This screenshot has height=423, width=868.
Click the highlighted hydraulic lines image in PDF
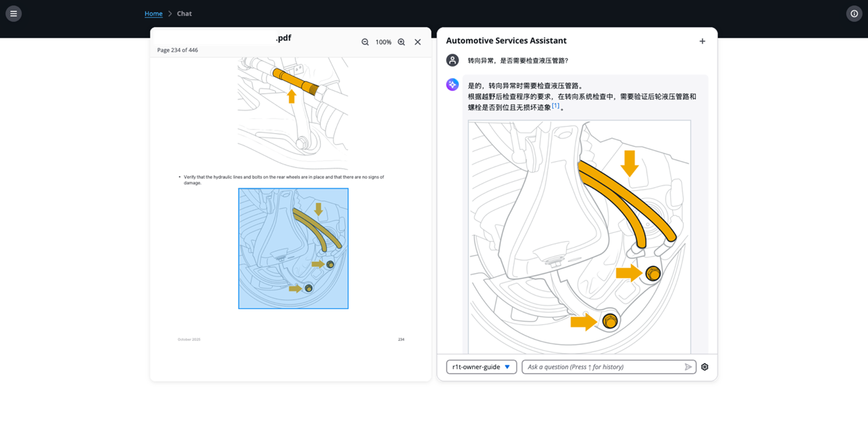pyautogui.click(x=293, y=248)
